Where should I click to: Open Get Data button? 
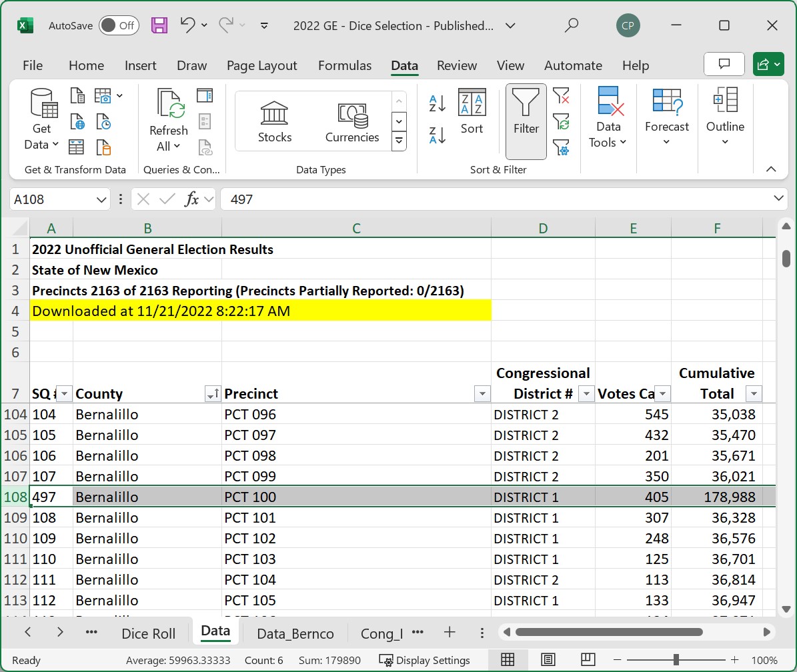(x=41, y=119)
